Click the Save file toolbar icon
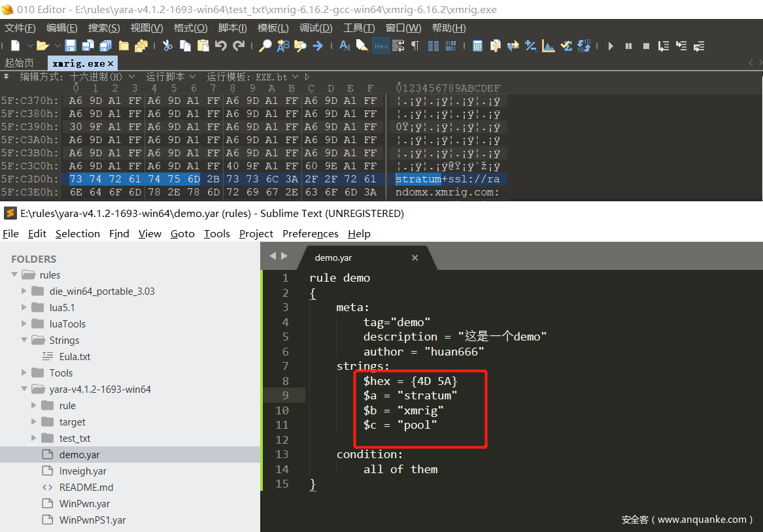Screen dimensions: 763x532 pos(71,46)
